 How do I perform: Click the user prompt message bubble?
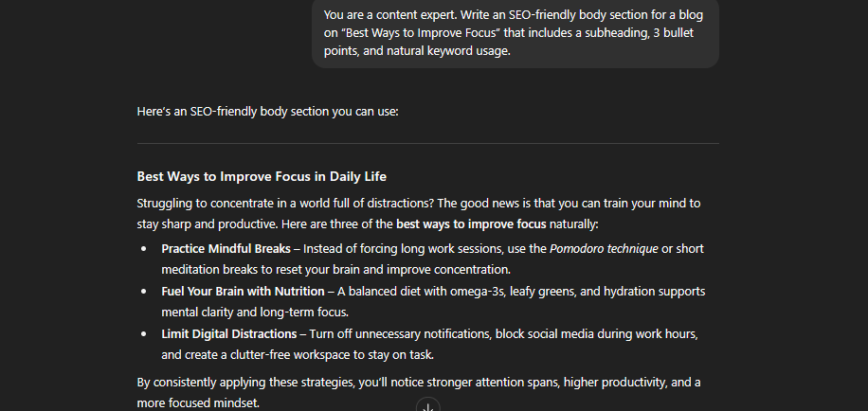coord(515,32)
